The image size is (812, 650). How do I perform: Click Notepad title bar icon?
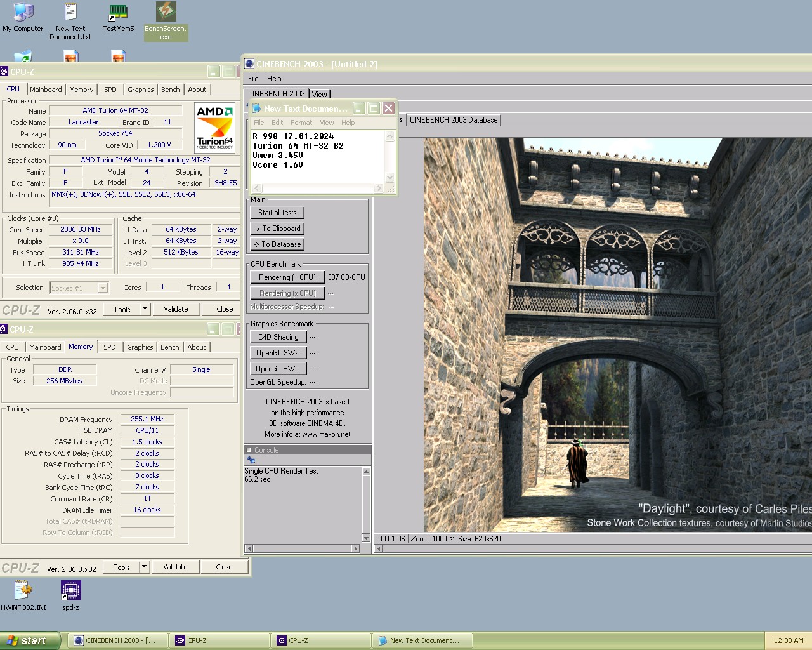tap(257, 109)
